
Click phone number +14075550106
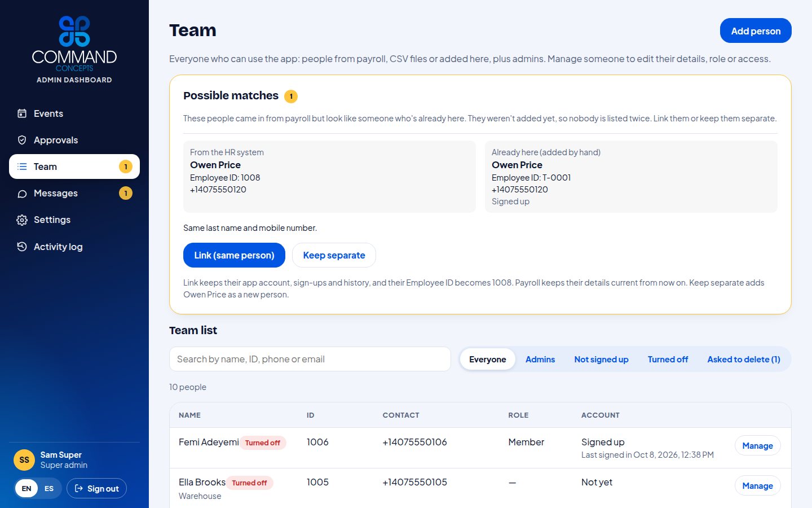pos(414,442)
